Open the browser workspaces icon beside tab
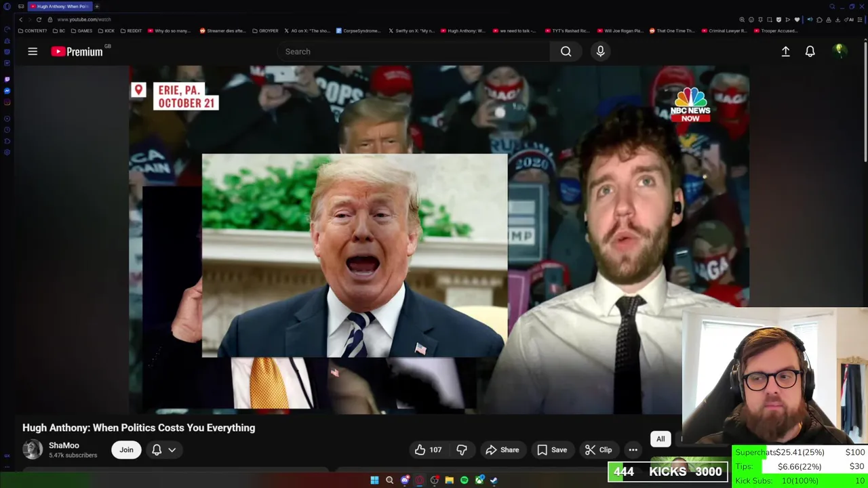 point(21,6)
